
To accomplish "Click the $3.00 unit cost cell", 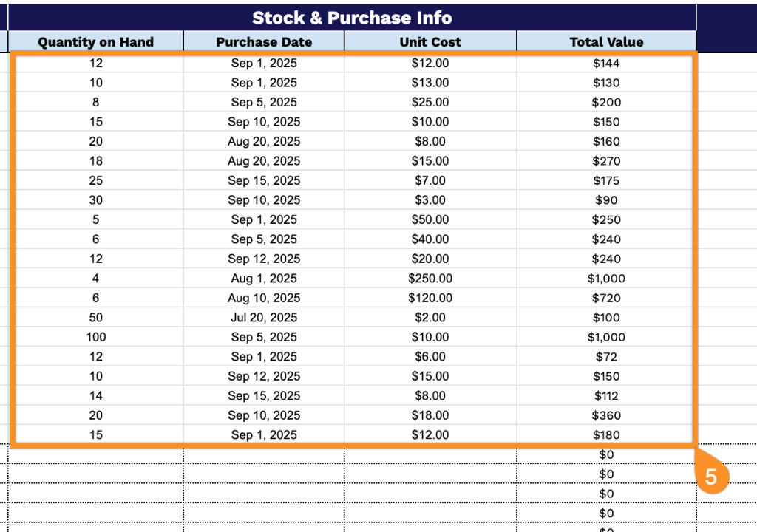I will [430, 200].
